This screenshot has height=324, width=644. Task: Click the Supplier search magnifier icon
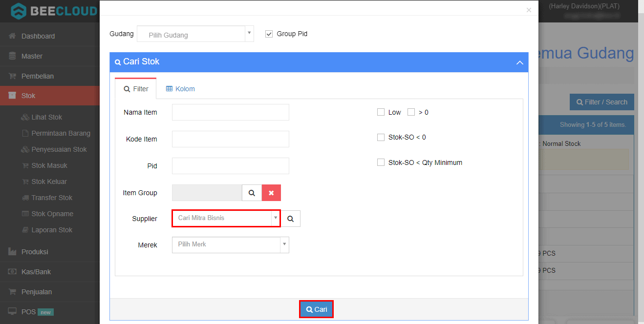[x=290, y=219]
